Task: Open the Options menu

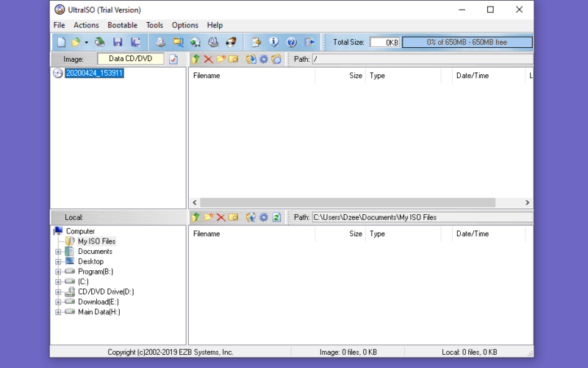Action: click(185, 25)
